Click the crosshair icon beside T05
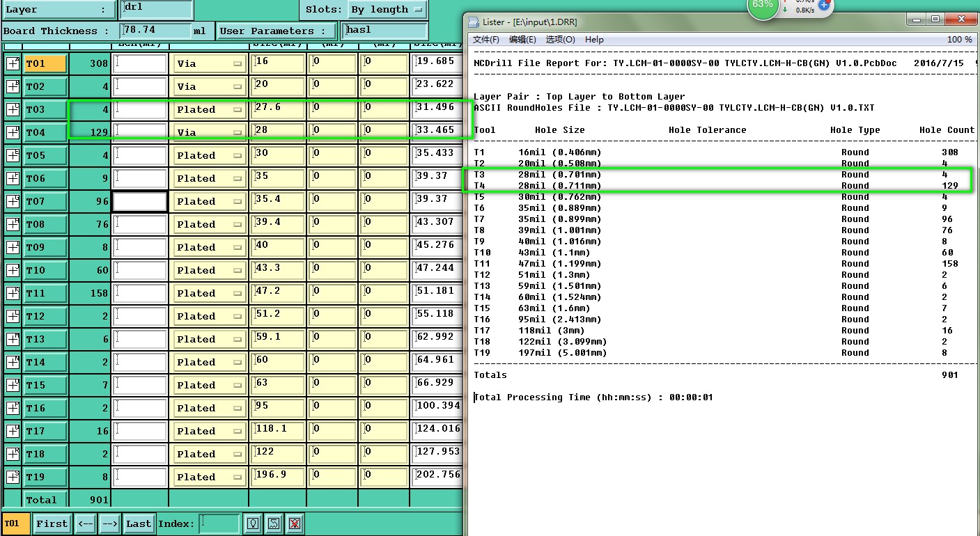The width and height of the screenshot is (980, 536). pyautogui.click(x=13, y=155)
